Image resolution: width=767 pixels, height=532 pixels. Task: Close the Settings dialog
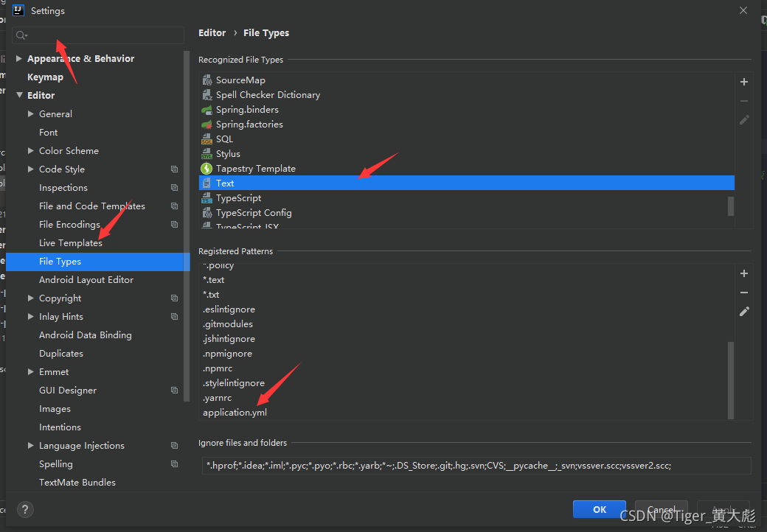click(743, 10)
